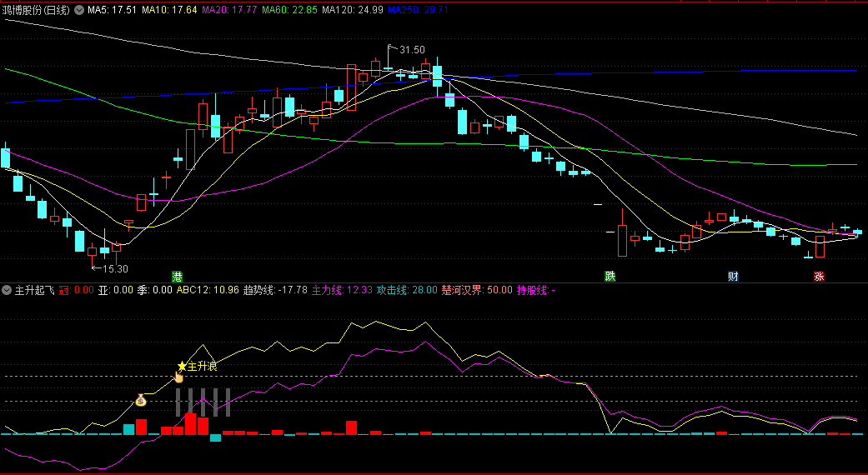Select the 楚河汉界 indicator label
The image size is (868, 475).
(475, 290)
